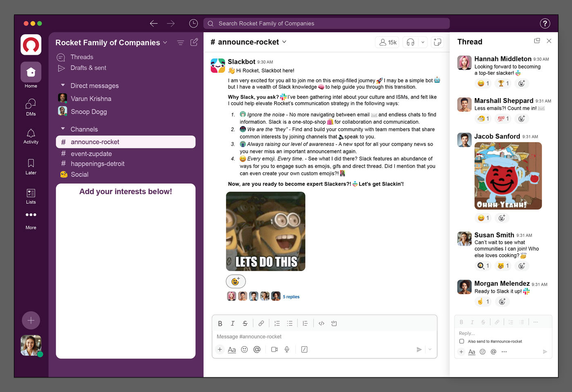Image resolution: width=572 pixels, height=392 pixels.
Task: Toggle formatting Aa in thread reply
Action: 471,352
